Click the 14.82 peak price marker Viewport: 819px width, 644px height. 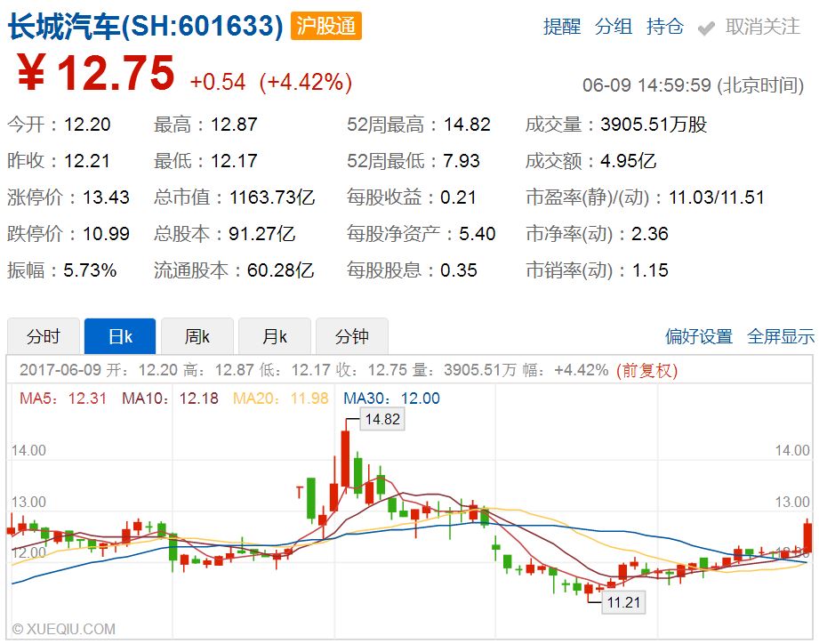coord(382,420)
